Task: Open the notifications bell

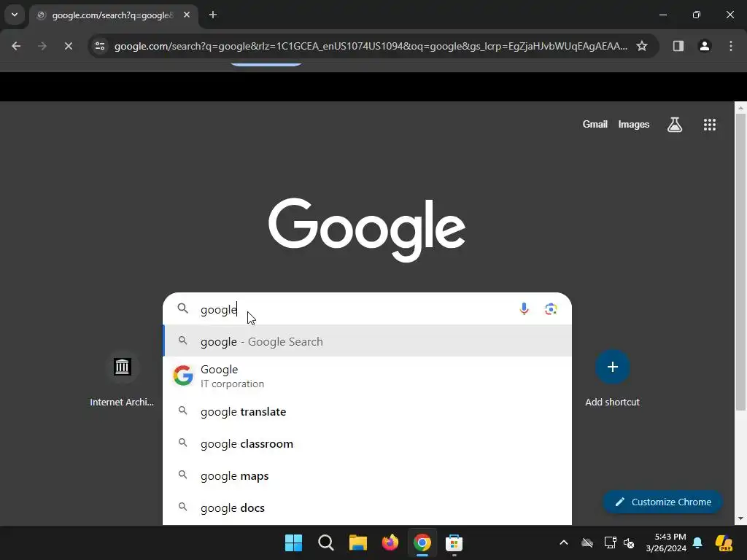Action: click(x=697, y=542)
